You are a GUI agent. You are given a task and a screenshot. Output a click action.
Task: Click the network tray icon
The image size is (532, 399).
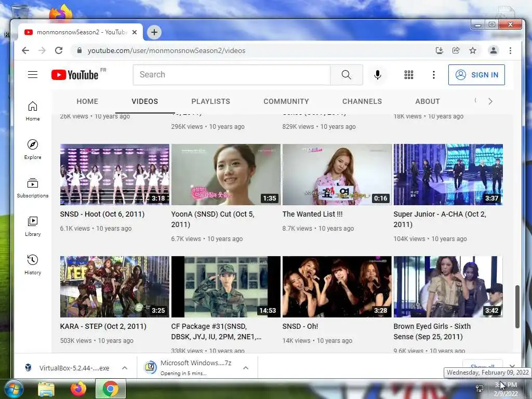[480, 389]
